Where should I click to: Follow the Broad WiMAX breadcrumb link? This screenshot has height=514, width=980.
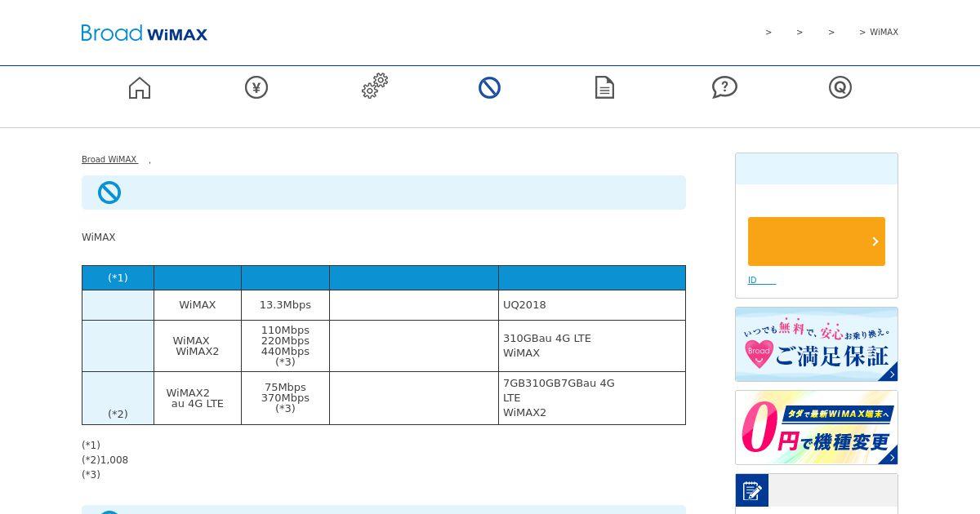click(109, 159)
